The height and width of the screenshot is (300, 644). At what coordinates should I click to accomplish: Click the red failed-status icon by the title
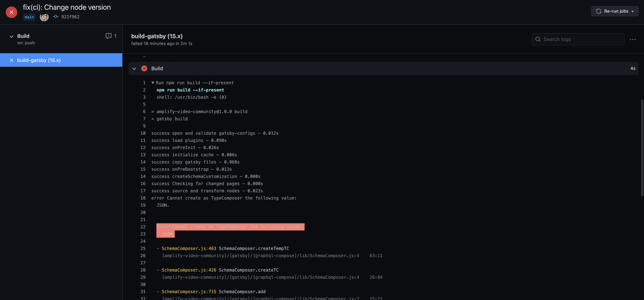(12, 12)
